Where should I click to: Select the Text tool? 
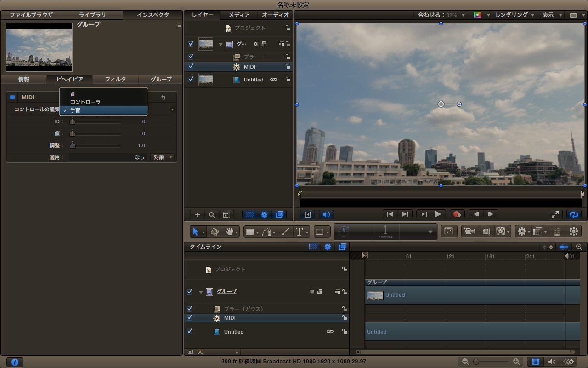click(299, 231)
